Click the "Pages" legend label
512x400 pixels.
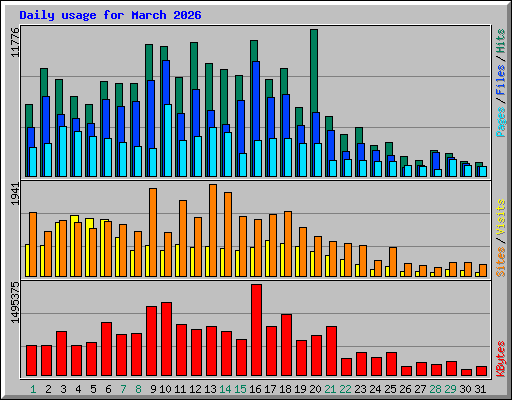[500, 122]
